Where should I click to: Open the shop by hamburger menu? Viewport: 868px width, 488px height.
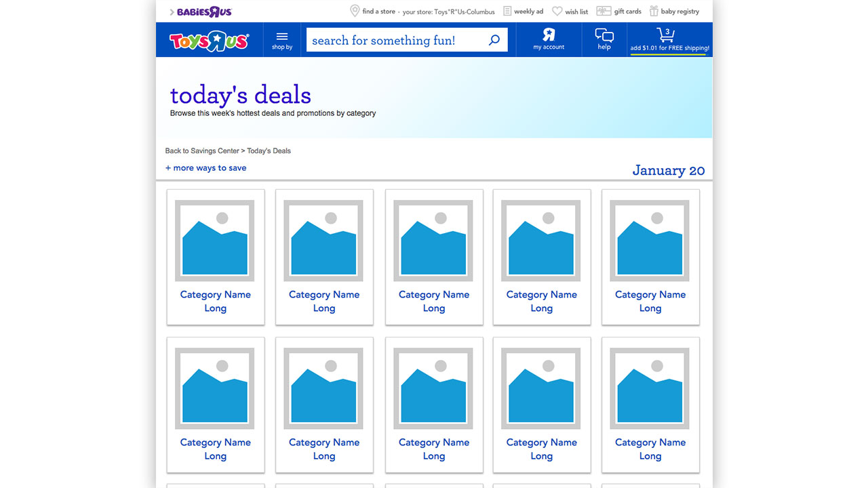[282, 40]
